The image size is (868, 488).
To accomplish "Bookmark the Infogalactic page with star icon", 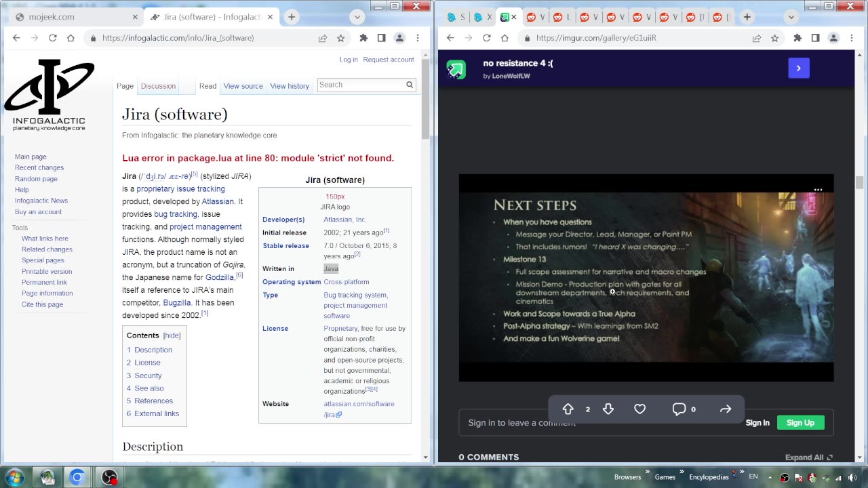I will [341, 38].
